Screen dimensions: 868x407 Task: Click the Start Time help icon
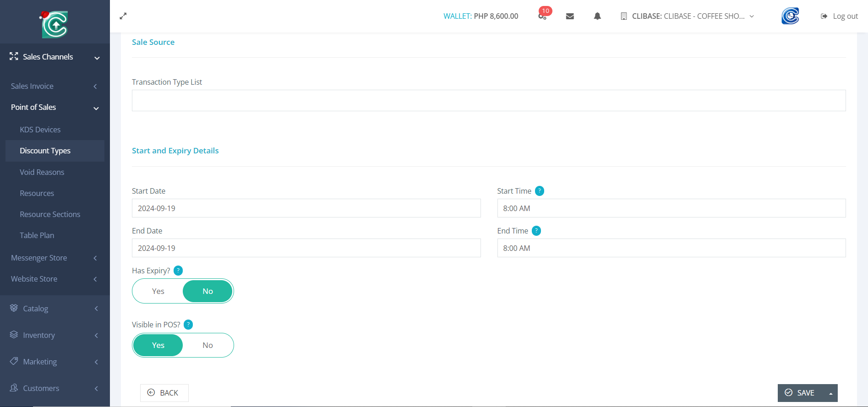(540, 191)
